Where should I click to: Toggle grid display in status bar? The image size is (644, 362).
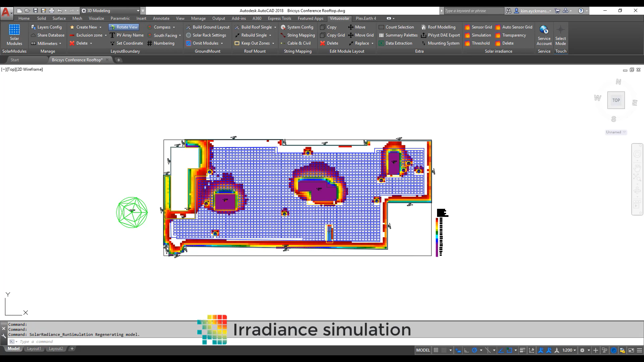coord(436,350)
